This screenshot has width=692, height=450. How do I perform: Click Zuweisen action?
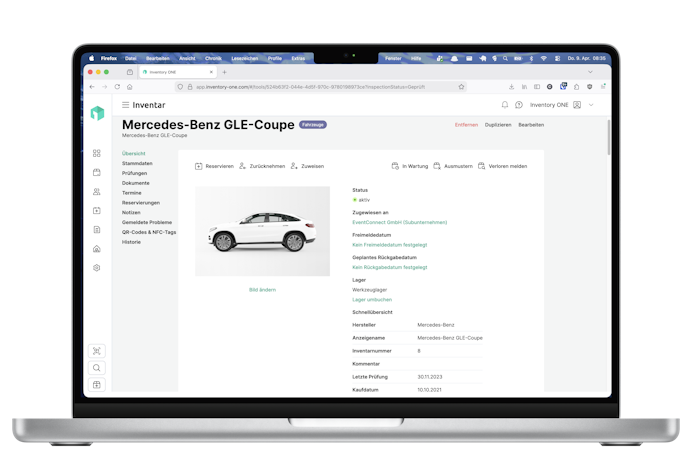pyautogui.click(x=307, y=166)
